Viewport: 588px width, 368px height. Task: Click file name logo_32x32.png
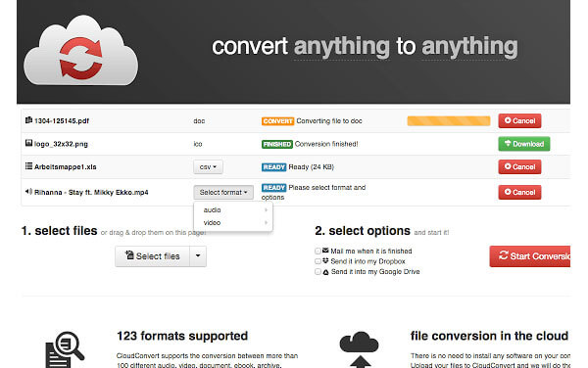[x=61, y=144]
